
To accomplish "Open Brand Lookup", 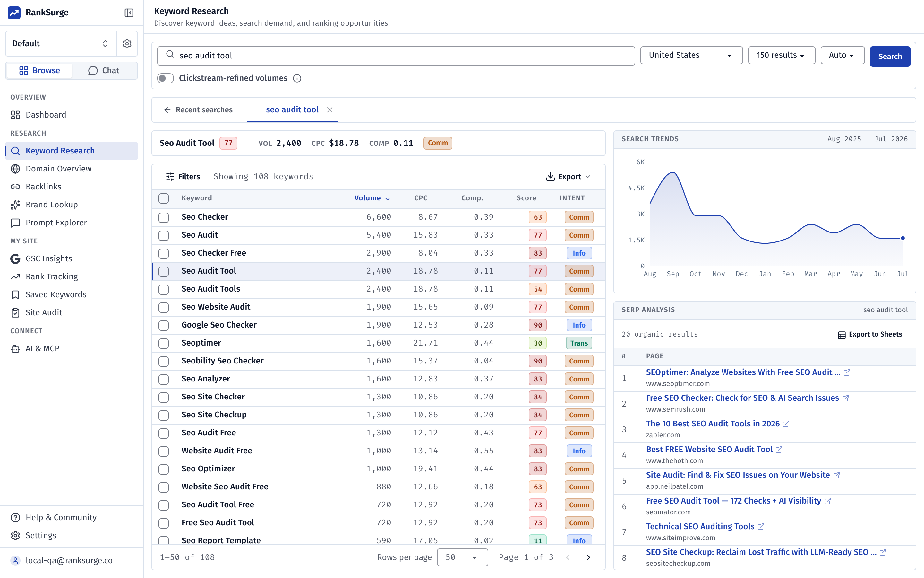I will 72,205.
